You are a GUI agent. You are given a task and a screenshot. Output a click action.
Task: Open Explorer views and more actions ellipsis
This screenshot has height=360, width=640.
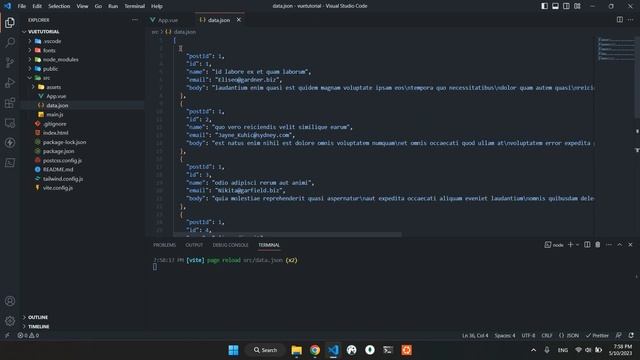tap(135, 20)
